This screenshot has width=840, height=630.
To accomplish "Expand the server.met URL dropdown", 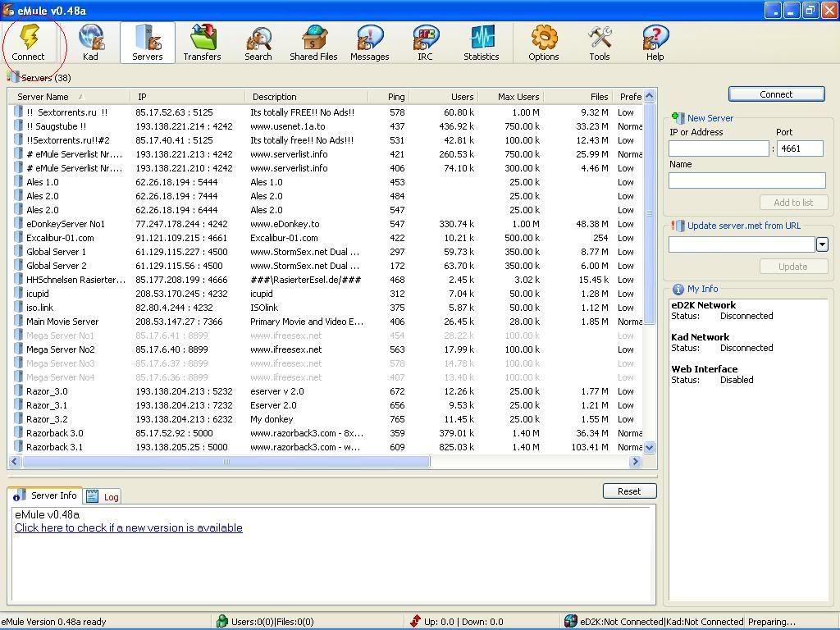I will [822, 244].
